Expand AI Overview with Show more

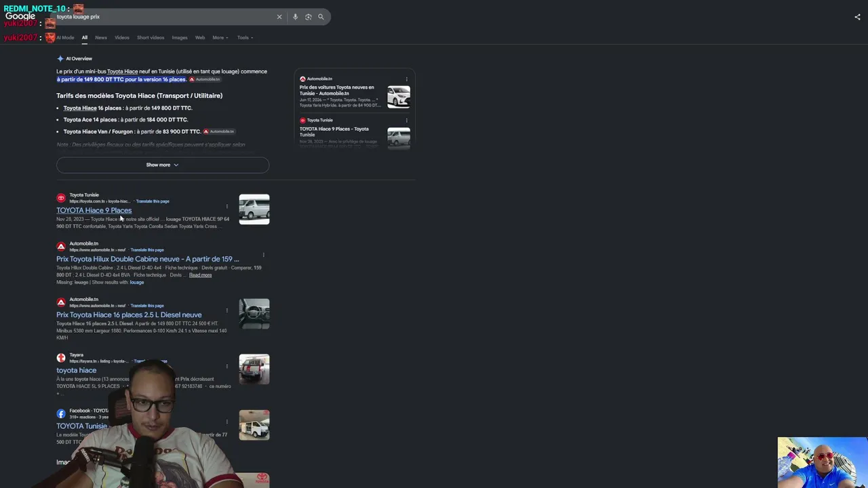[163, 165]
